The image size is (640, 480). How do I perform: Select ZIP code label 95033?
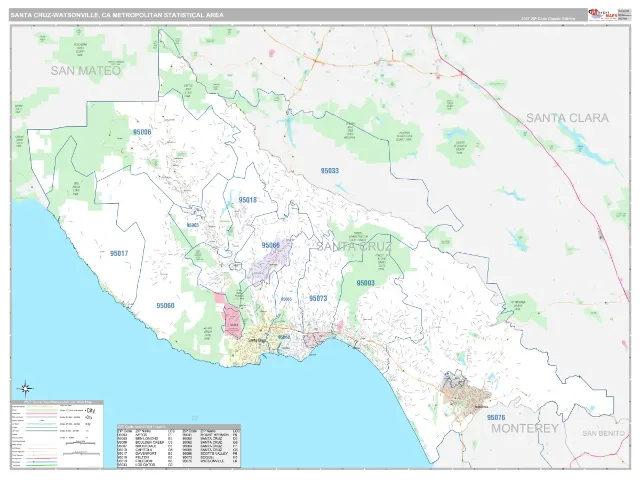pyautogui.click(x=330, y=171)
